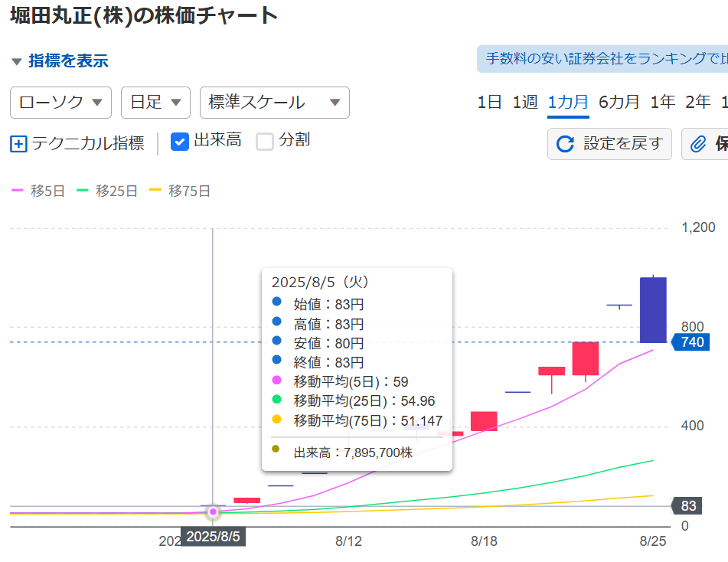
Task: Uncheck the 出来高 volume checkbox
Action: 179,141
